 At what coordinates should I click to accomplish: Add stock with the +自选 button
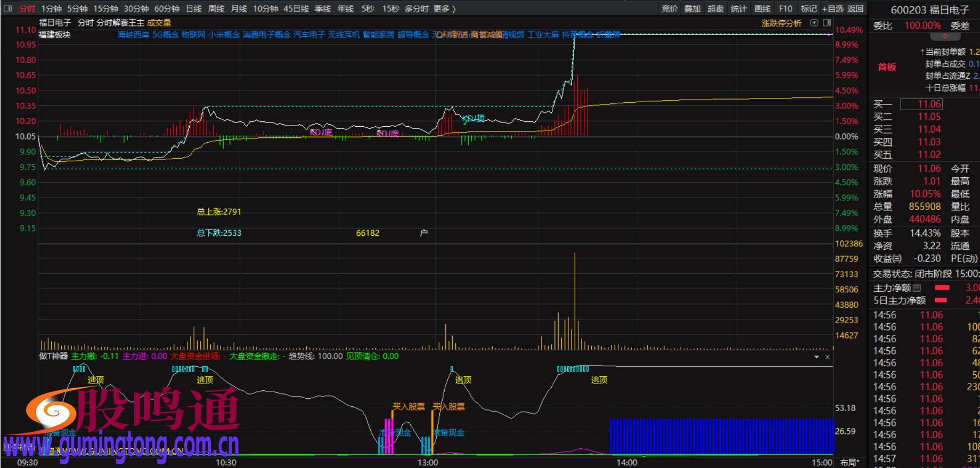(832, 9)
